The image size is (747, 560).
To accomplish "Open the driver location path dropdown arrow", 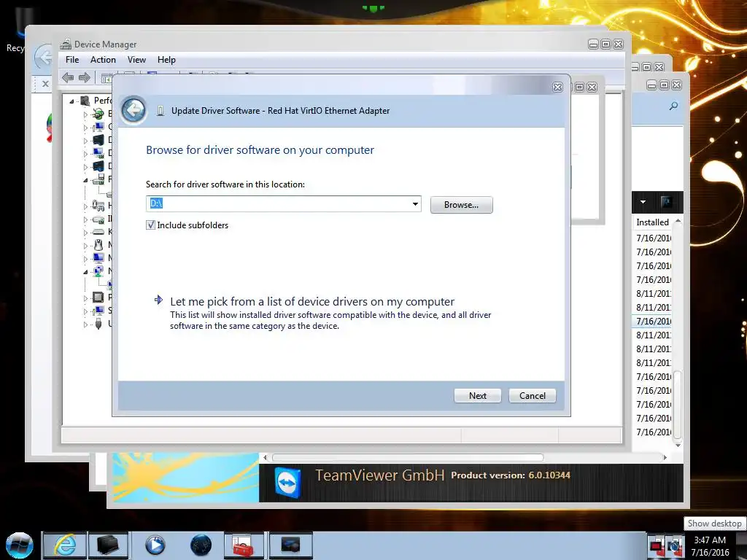I will point(415,204).
